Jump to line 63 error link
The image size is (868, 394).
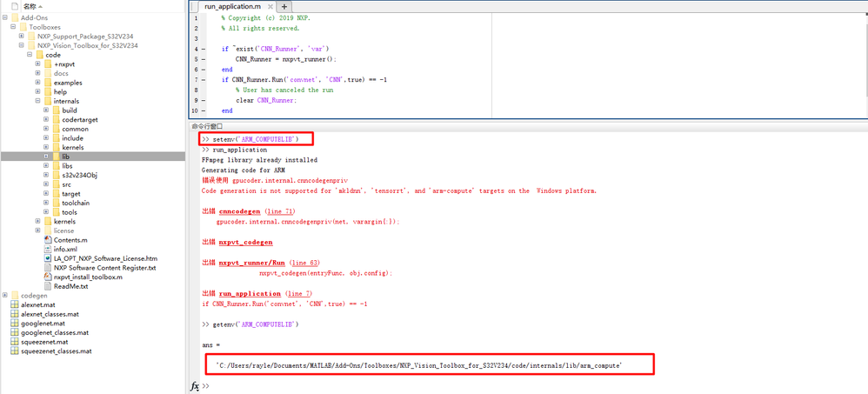(304, 263)
